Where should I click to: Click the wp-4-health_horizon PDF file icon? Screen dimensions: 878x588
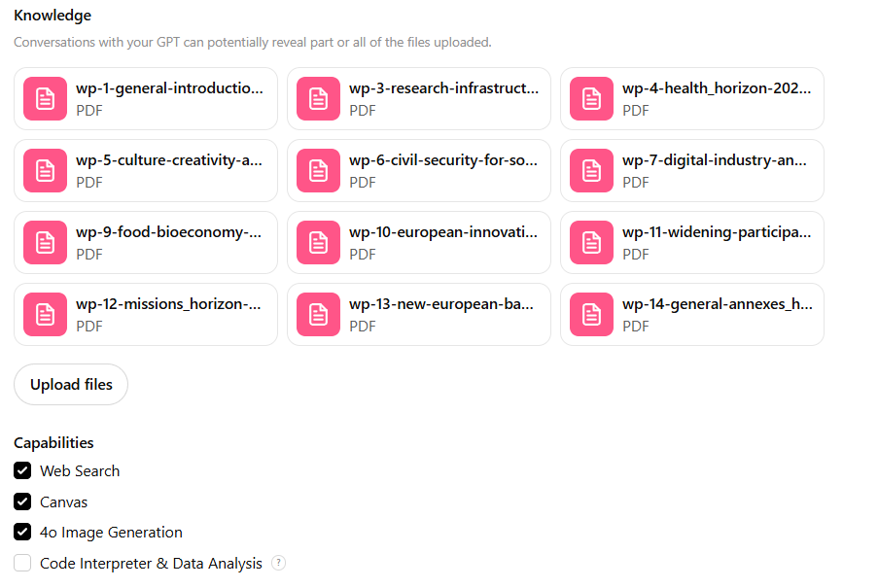click(x=591, y=98)
